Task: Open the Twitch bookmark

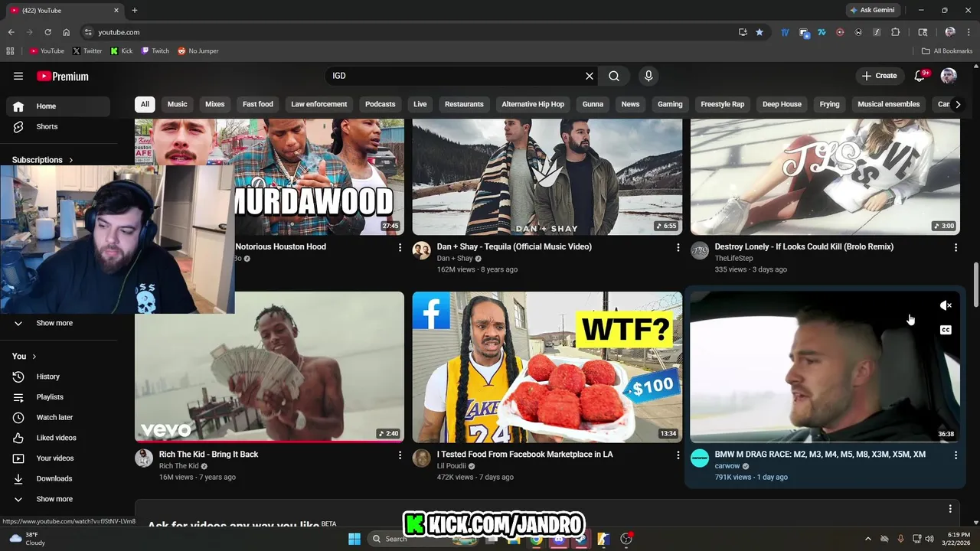Action: pyautogui.click(x=155, y=51)
